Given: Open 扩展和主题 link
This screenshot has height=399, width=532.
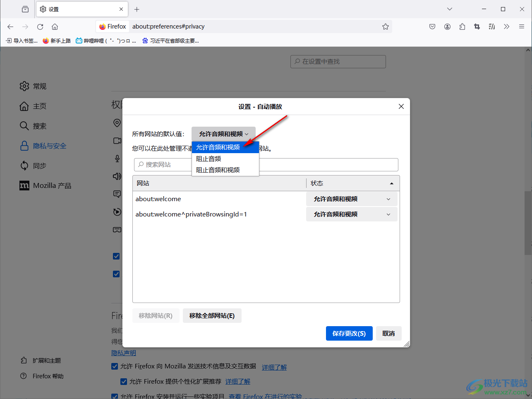Looking at the screenshot, I should click(41, 361).
